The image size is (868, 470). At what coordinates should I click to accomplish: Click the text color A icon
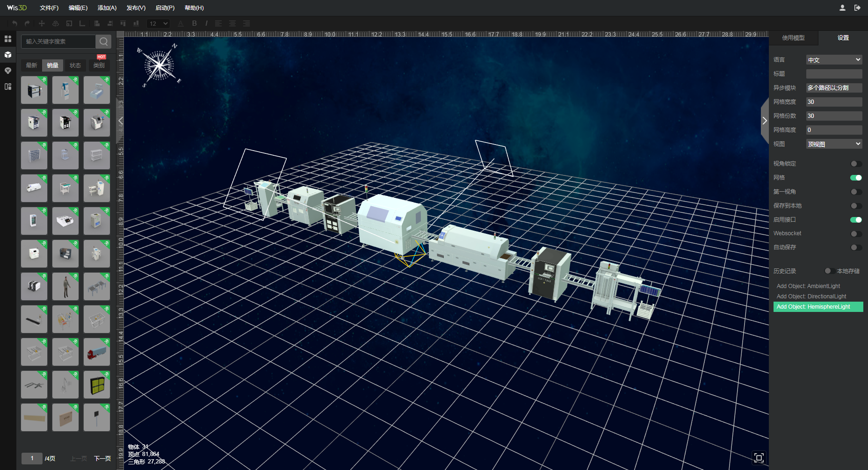coord(181,23)
